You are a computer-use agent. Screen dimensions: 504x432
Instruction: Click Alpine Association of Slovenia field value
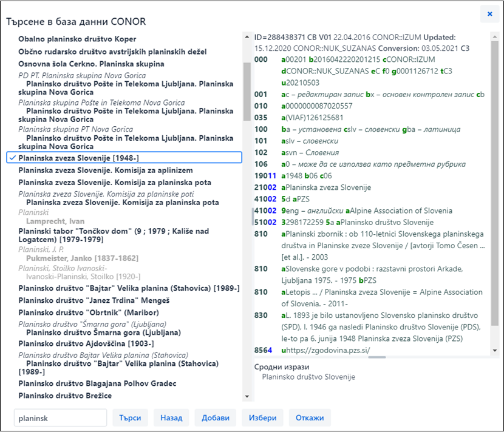(399, 211)
